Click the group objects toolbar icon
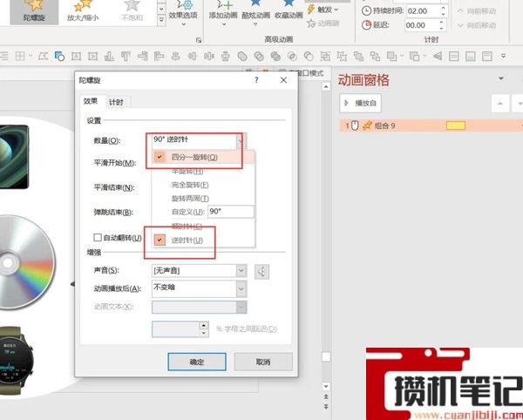 point(325,57)
